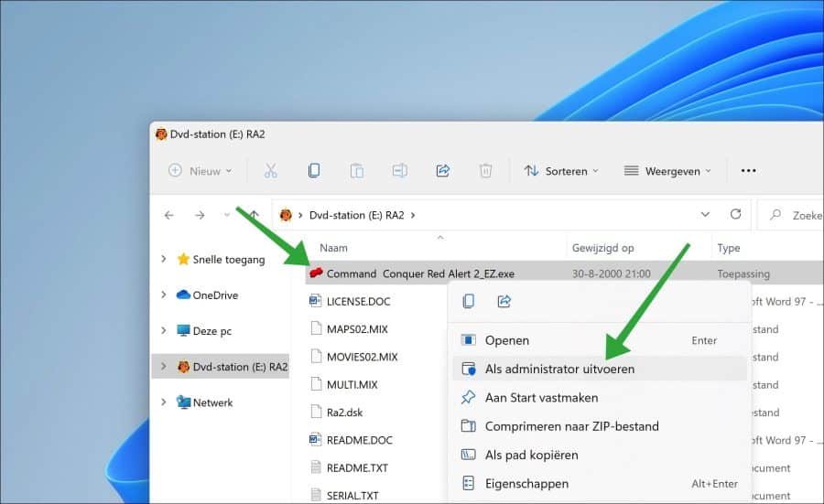Open the three-dots more options menu

(x=748, y=171)
